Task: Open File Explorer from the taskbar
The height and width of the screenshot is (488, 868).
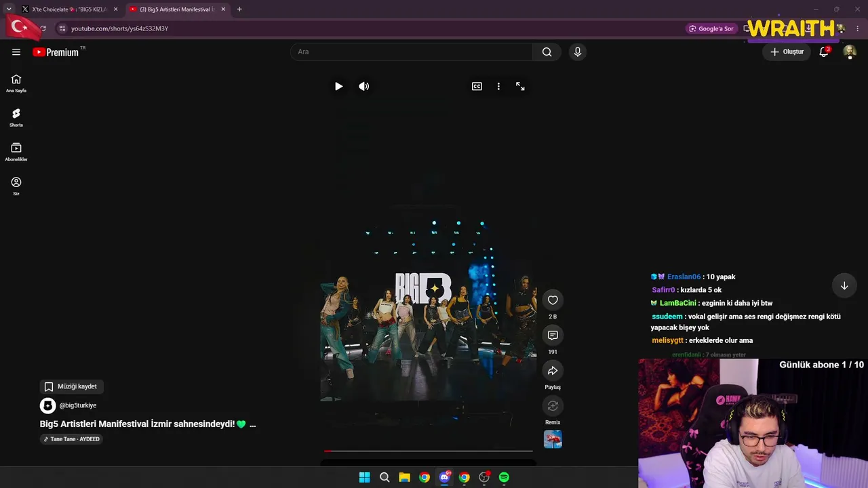Action: click(404, 477)
